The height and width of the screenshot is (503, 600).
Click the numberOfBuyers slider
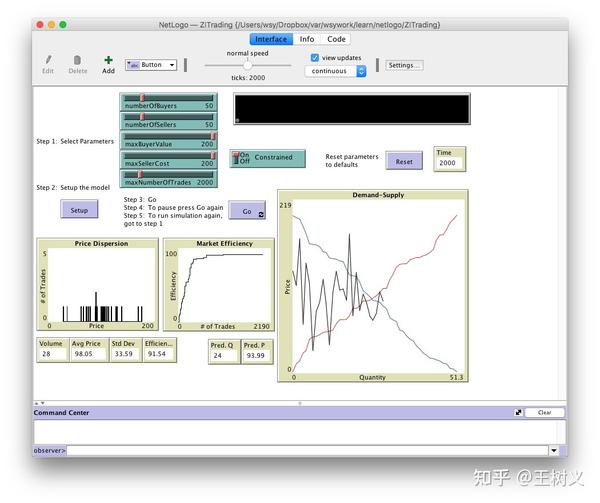169,102
